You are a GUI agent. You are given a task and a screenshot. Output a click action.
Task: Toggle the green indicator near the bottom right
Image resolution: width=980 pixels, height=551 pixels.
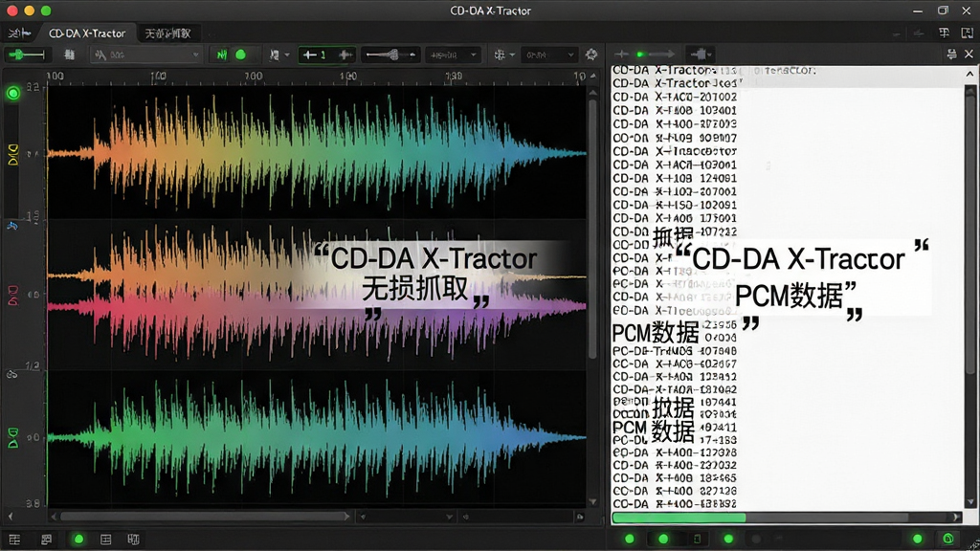(x=917, y=539)
